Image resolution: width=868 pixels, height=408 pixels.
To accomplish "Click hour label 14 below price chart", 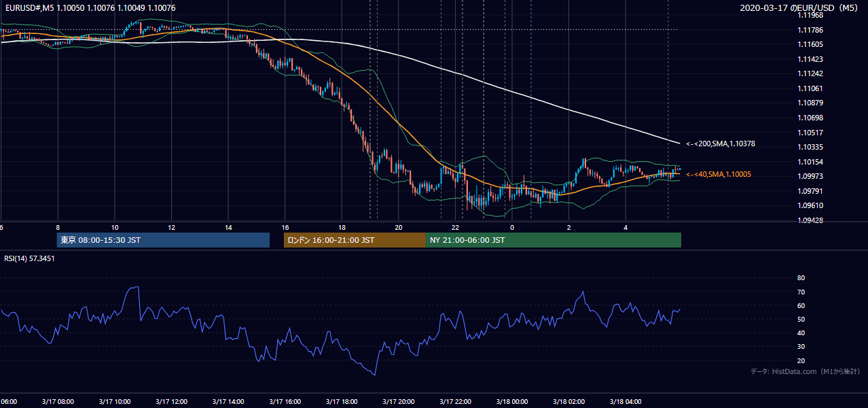I will pos(228,227).
